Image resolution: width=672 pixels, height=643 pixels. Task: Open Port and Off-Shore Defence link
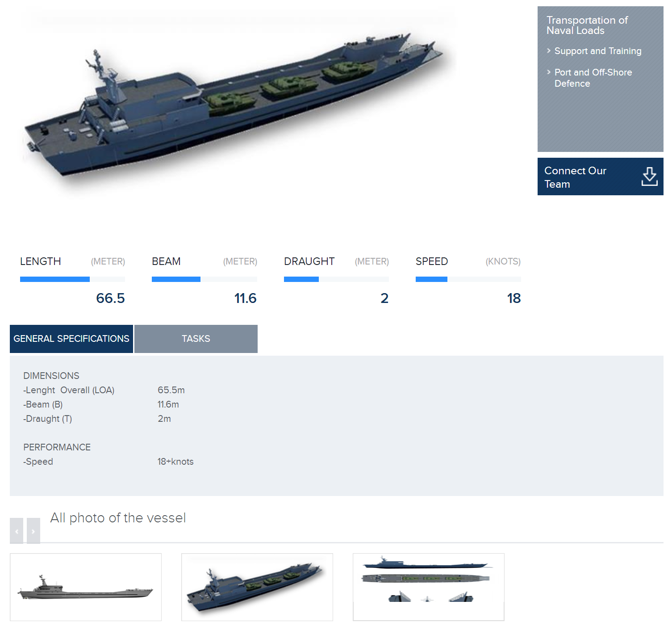(593, 78)
